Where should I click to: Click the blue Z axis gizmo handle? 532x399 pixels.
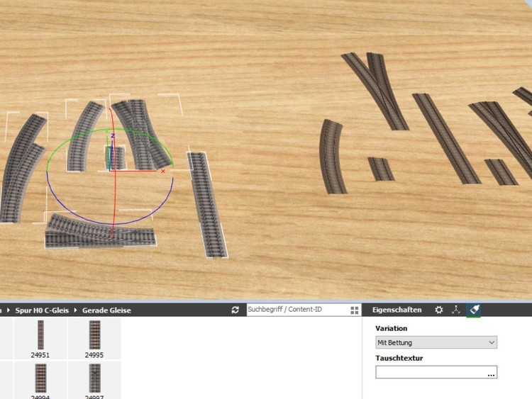[113, 135]
